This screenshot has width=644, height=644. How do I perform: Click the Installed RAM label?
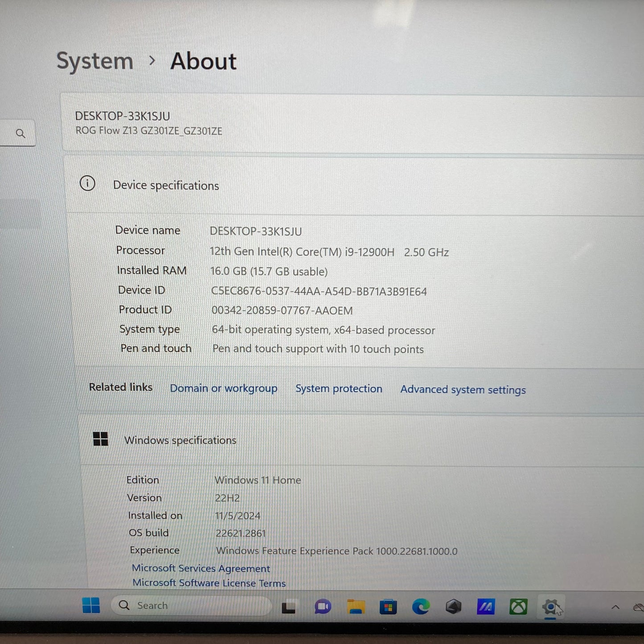152,270
